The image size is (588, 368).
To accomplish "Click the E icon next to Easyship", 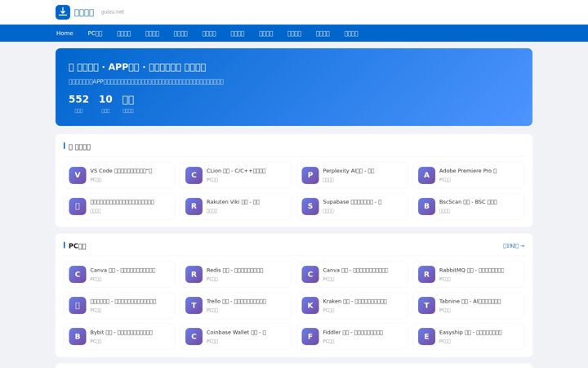I will [x=426, y=336].
